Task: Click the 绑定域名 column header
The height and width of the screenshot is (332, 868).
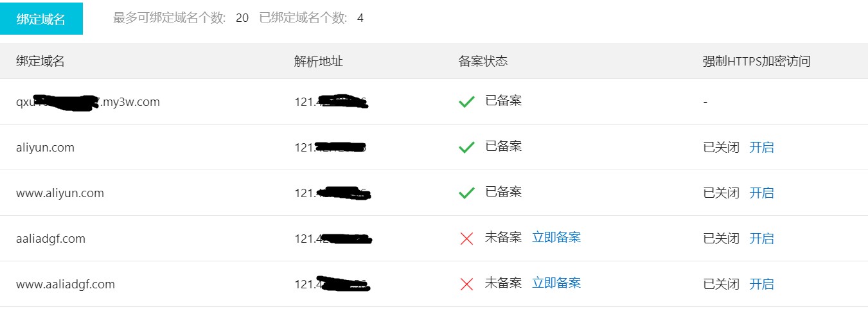Action: (x=40, y=61)
